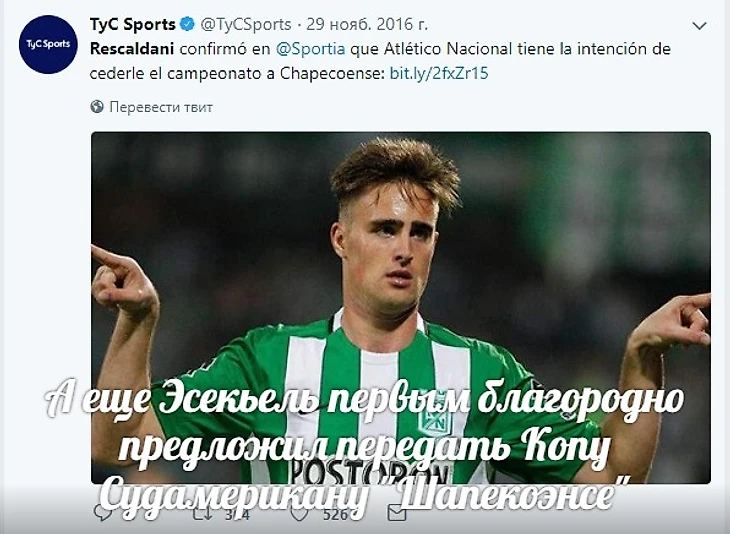Click the 29 нояб. 2016 г. timestamp
The image size is (730, 534).
click(367, 24)
